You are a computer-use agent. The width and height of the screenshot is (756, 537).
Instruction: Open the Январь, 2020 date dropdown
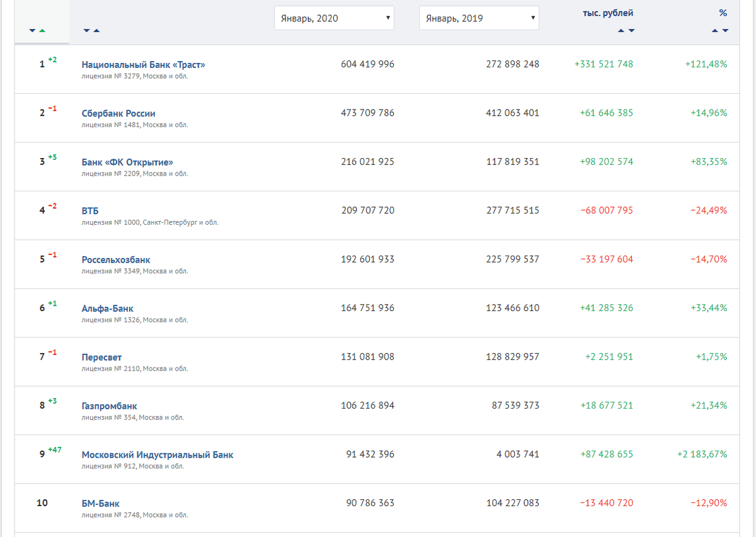pyautogui.click(x=334, y=18)
